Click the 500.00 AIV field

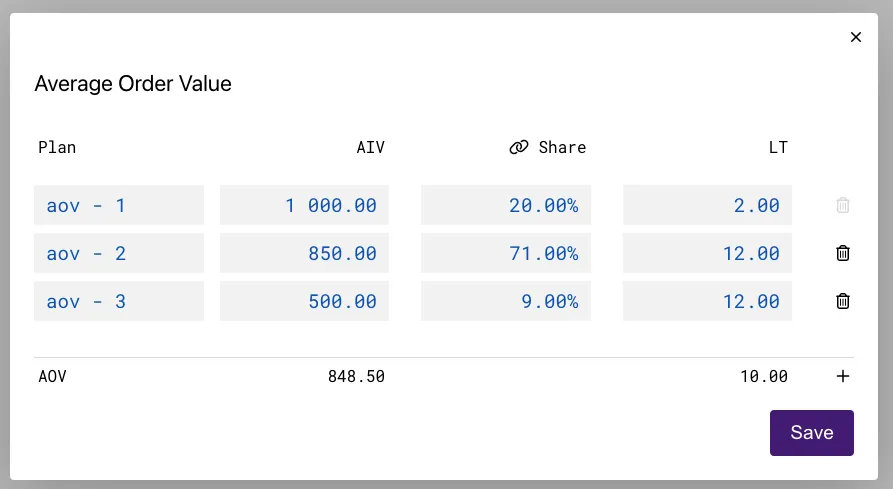point(304,301)
